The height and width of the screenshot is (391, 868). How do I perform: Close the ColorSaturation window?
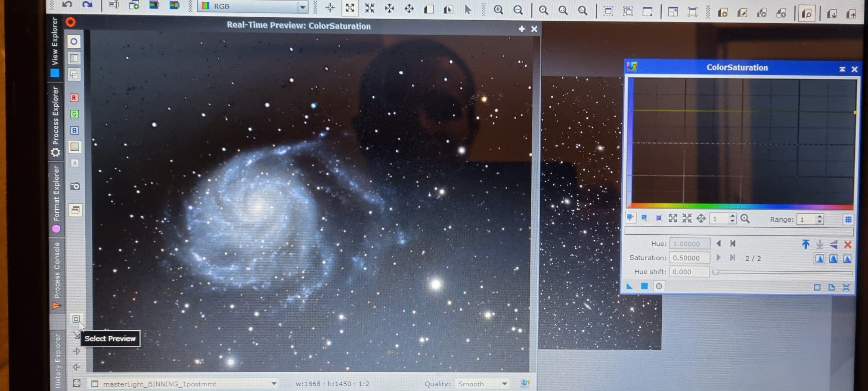[x=855, y=69]
